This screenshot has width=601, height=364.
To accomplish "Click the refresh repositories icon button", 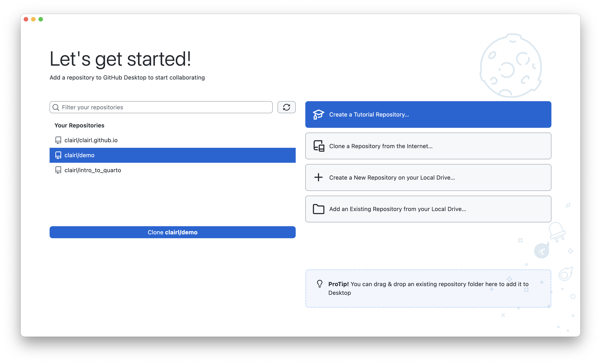I will (286, 107).
